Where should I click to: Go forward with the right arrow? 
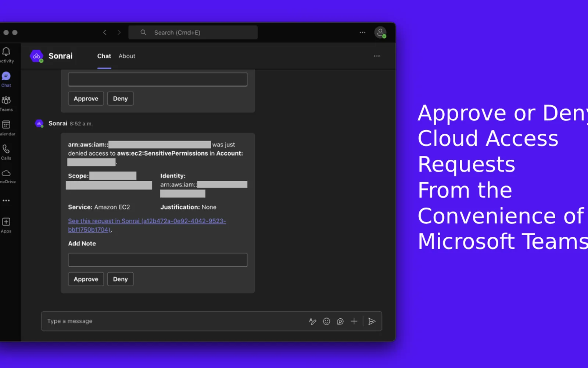click(x=119, y=32)
